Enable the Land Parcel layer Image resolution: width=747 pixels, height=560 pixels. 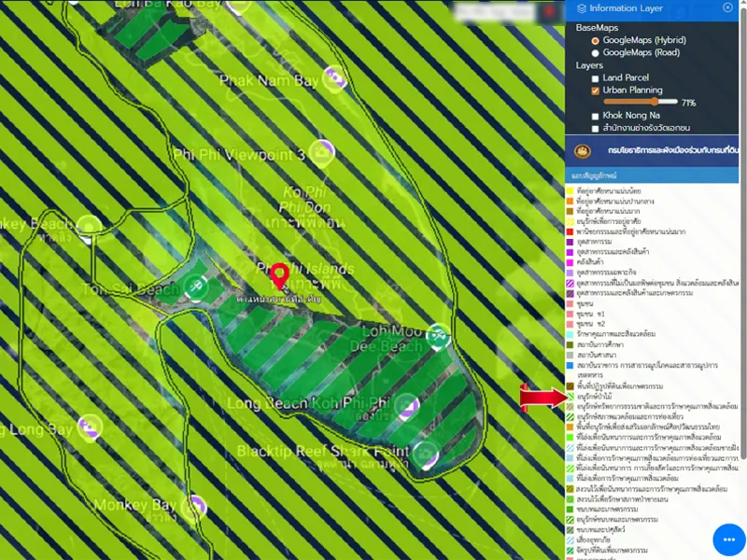pyautogui.click(x=596, y=78)
